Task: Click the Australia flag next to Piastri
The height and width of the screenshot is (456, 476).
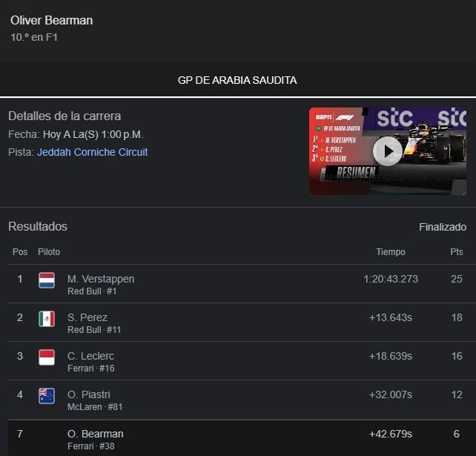Action: click(x=47, y=396)
